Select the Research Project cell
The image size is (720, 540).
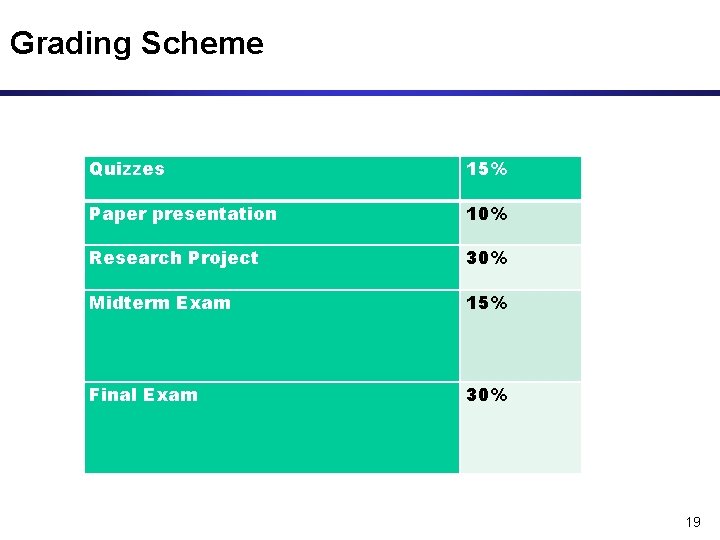[272, 267]
